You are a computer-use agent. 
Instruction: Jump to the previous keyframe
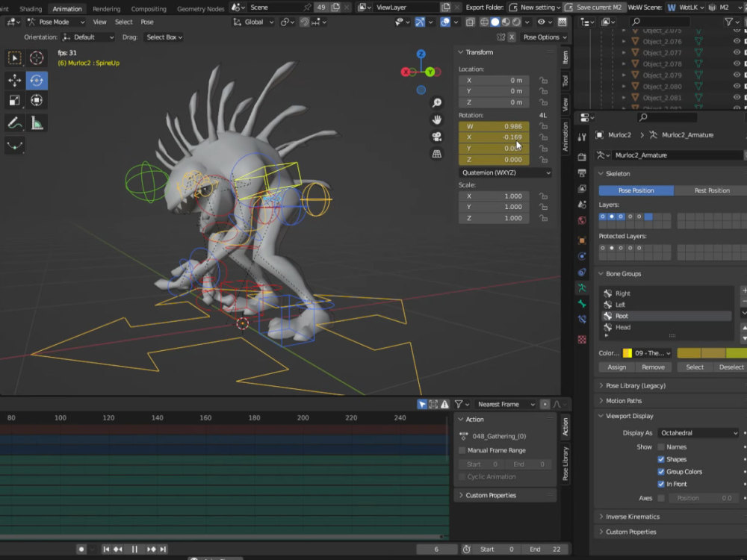pos(118,549)
